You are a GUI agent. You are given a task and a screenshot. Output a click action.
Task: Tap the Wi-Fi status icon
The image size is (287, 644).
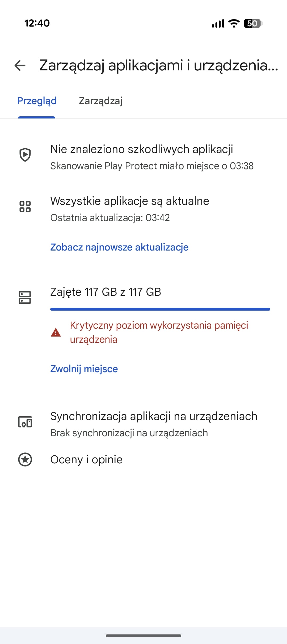tap(234, 23)
